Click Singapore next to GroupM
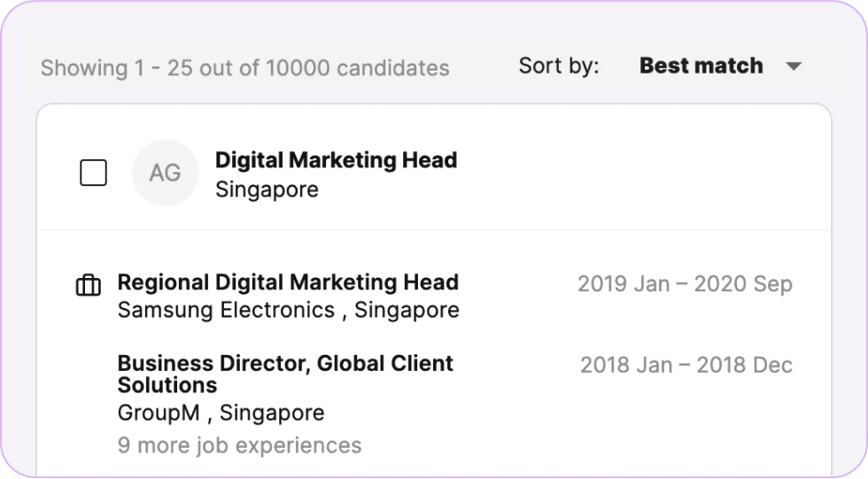The height and width of the screenshot is (479, 868). click(x=272, y=413)
